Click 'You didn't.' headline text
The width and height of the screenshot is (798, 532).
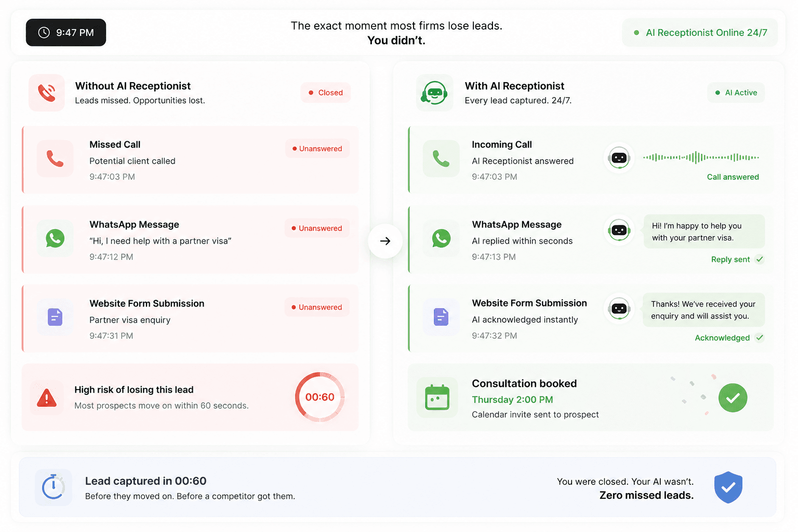pos(396,41)
